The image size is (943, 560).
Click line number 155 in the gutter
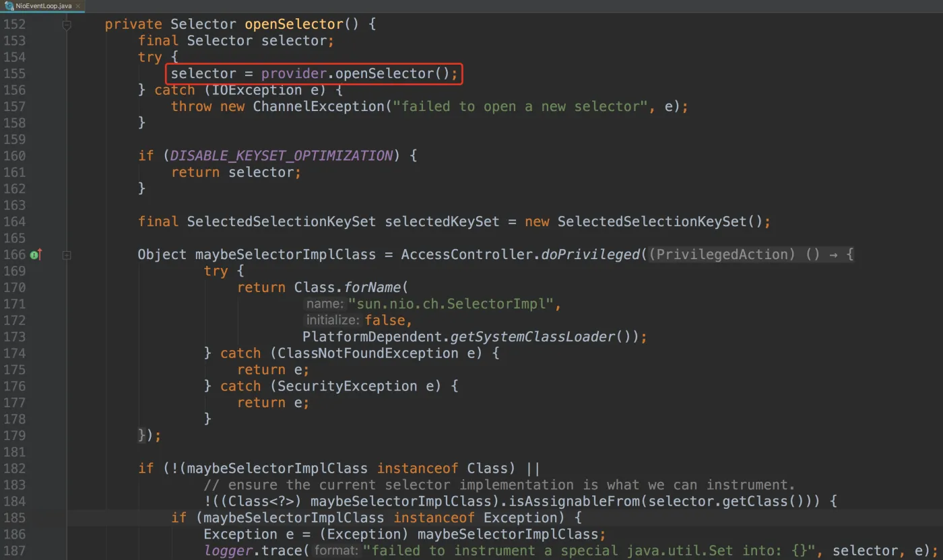[14, 73]
